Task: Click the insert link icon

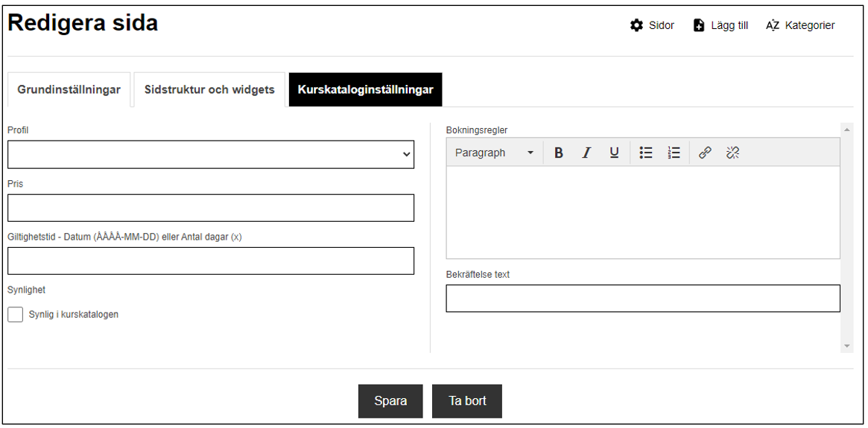Action: point(705,153)
